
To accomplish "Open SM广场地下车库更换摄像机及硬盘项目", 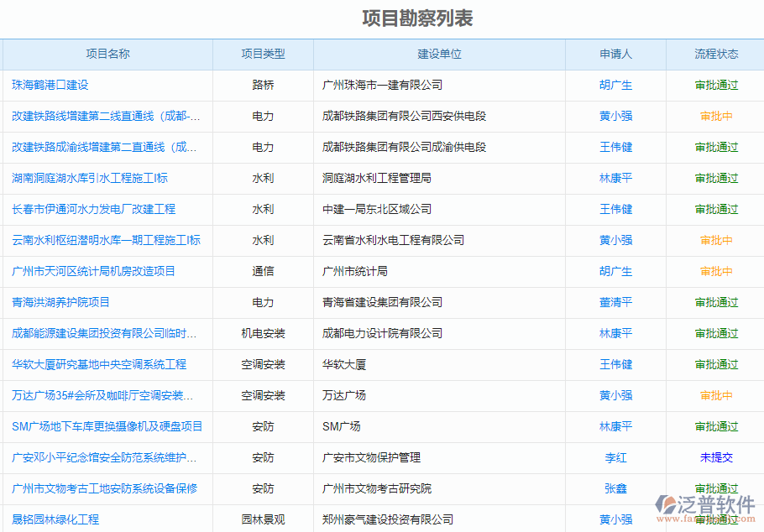I will tap(107, 426).
